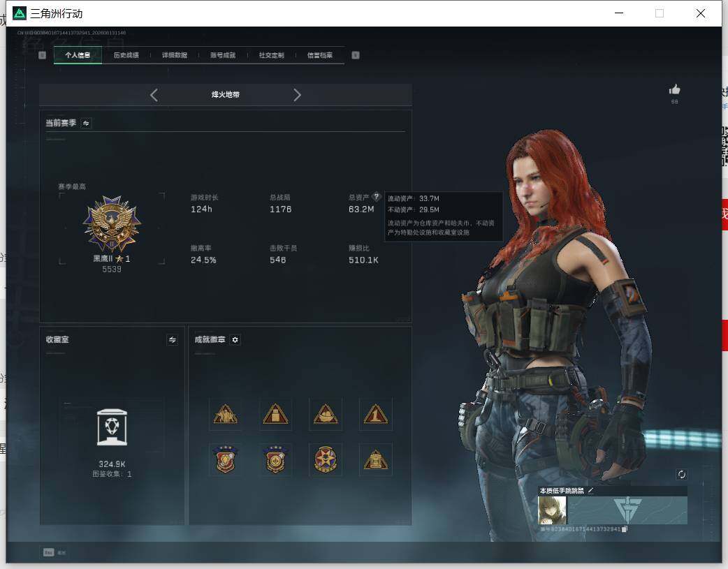Open 成就徽章 settings gear
The height and width of the screenshot is (569, 728).
pyautogui.click(x=235, y=340)
